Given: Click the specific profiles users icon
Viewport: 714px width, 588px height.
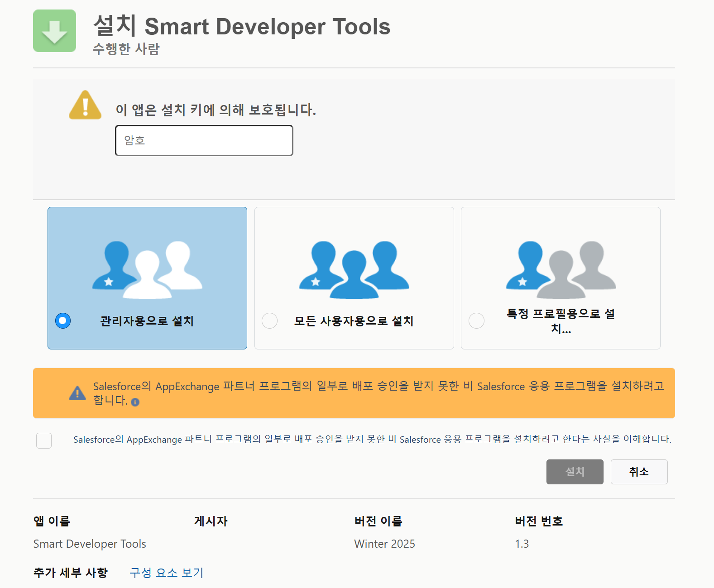Looking at the screenshot, I should (x=561, y=269).
